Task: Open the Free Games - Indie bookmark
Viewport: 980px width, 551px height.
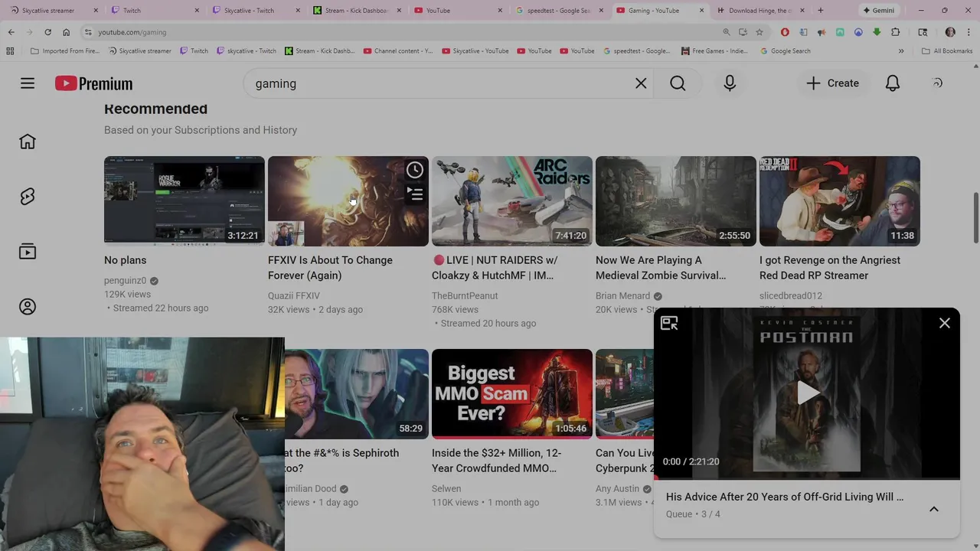Action: coord(714,51)
